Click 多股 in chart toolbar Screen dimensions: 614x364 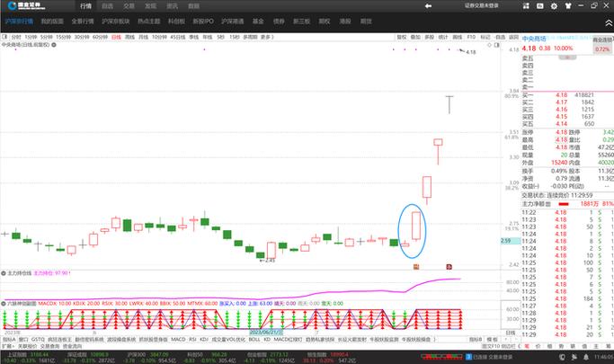(x=430, y=37)
